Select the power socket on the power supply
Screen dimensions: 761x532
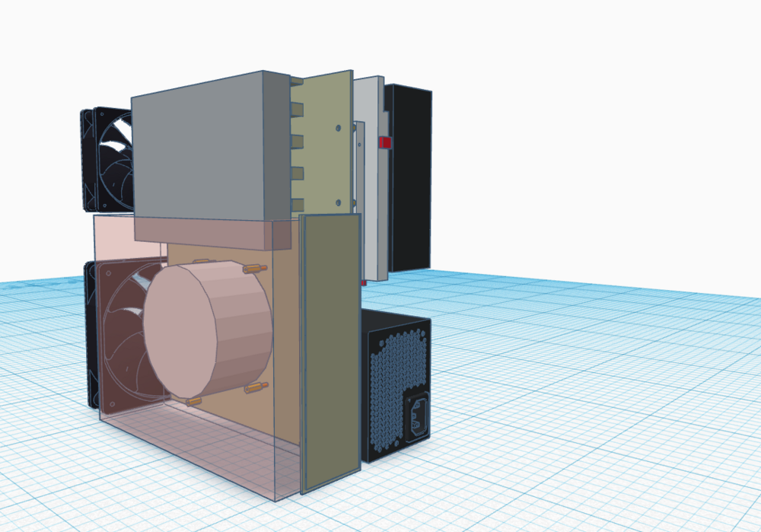coord(419,417)
